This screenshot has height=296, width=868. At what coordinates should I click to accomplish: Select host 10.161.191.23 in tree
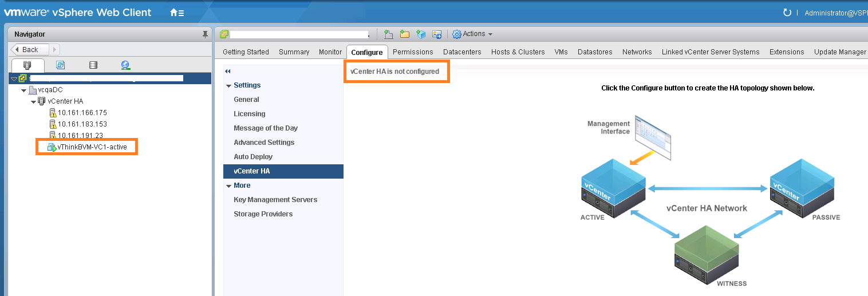[x=80, y=136]
